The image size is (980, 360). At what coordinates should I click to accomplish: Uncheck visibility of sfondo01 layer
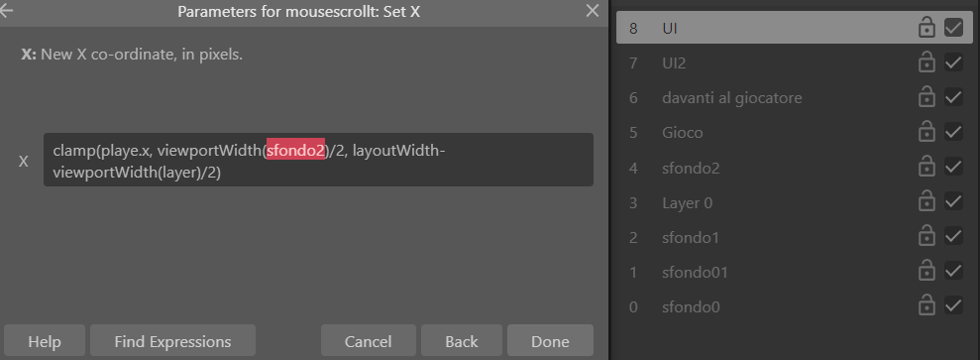953,272
